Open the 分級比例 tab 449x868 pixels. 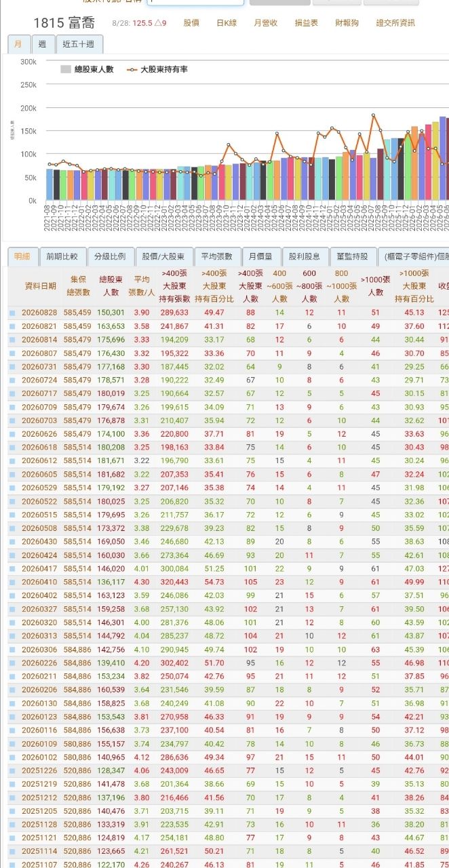[110, 257]
